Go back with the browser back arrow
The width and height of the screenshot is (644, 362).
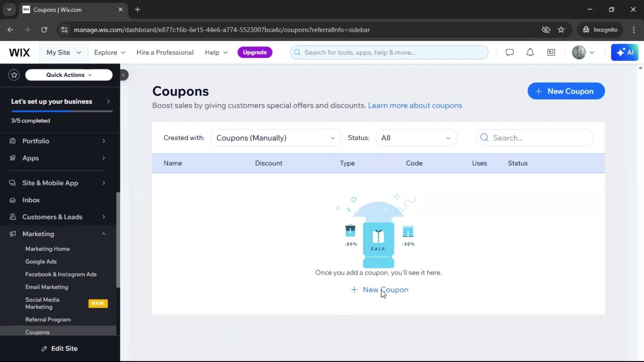(x=10, y=30)
